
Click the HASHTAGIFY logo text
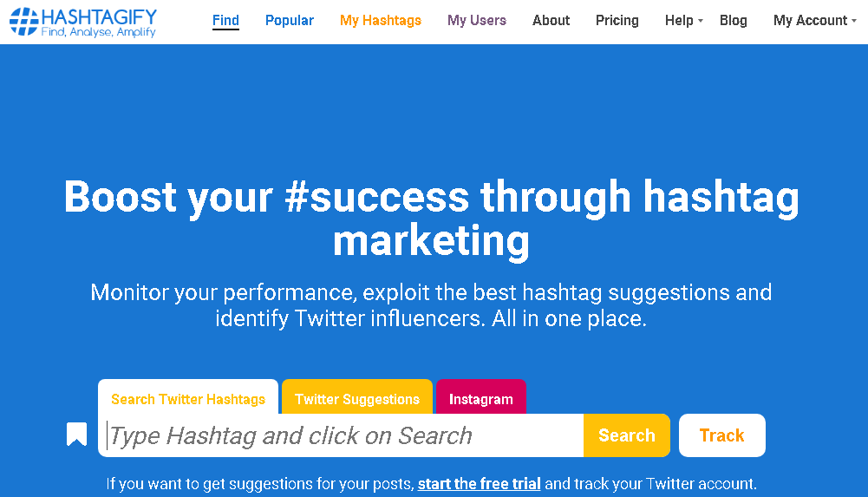pyautogui.click(x=99, y=17)
